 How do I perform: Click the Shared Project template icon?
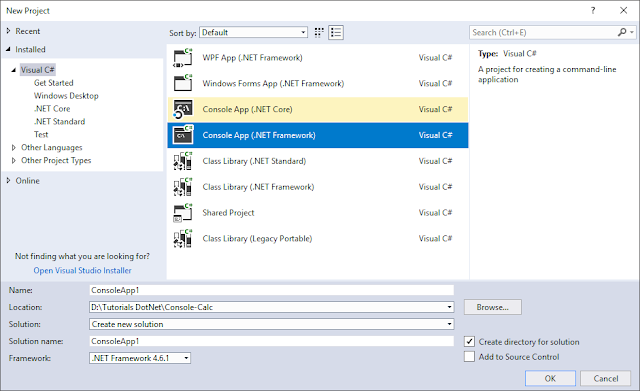point(182,213)
